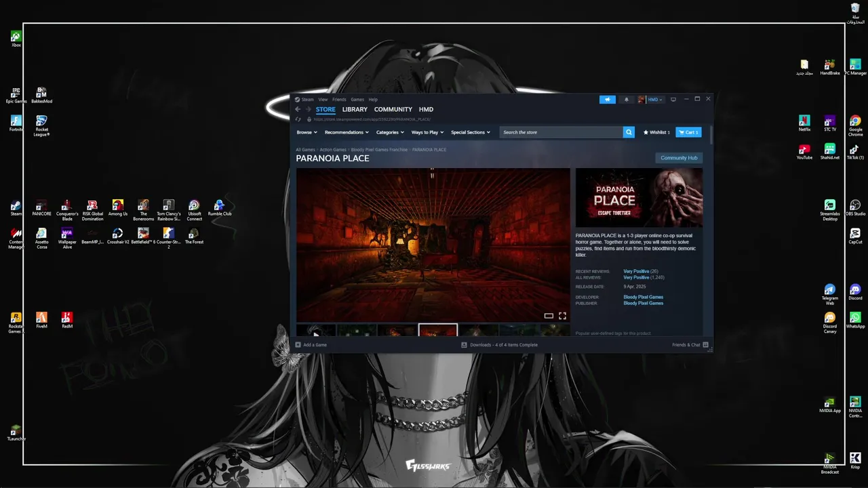This screenshot has height=488, width=868.
Task: Open the PANICORE desktop shortcut
Action: tap(41, 207)
